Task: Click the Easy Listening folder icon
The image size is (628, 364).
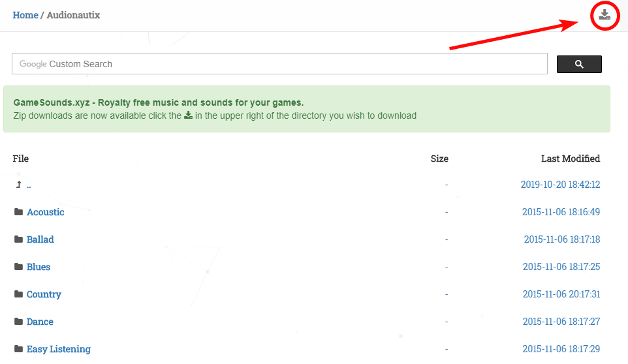Action: 18,349
